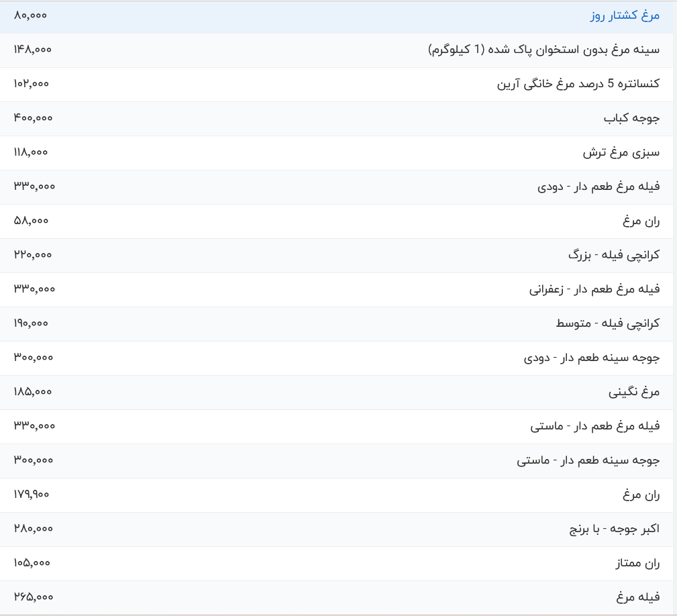The image size is (677, 616).
Task: Open جوجه سینه طعم دار - ماستی
Action: [588, 460]
